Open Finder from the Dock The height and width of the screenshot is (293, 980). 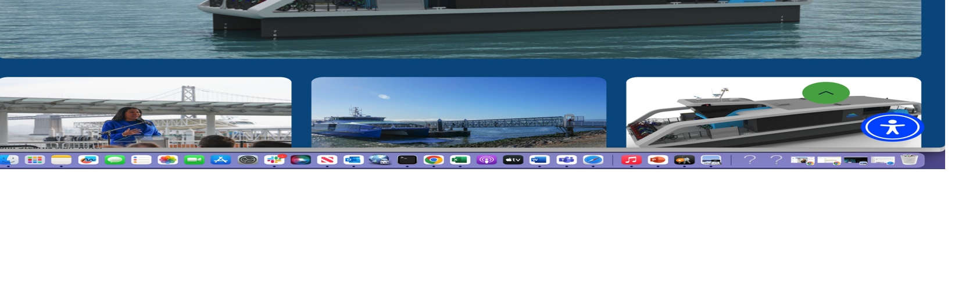tap(8, 160)
